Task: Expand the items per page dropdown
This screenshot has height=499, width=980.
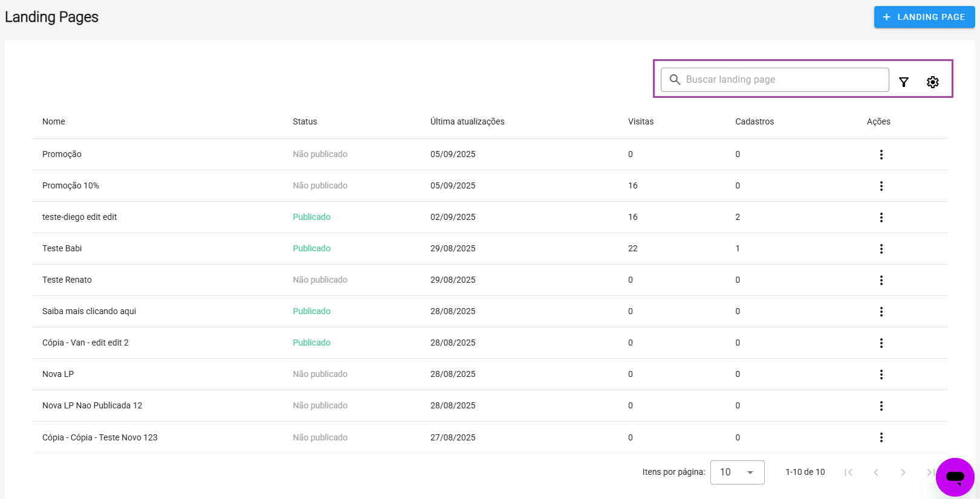Action: point(737,472)
